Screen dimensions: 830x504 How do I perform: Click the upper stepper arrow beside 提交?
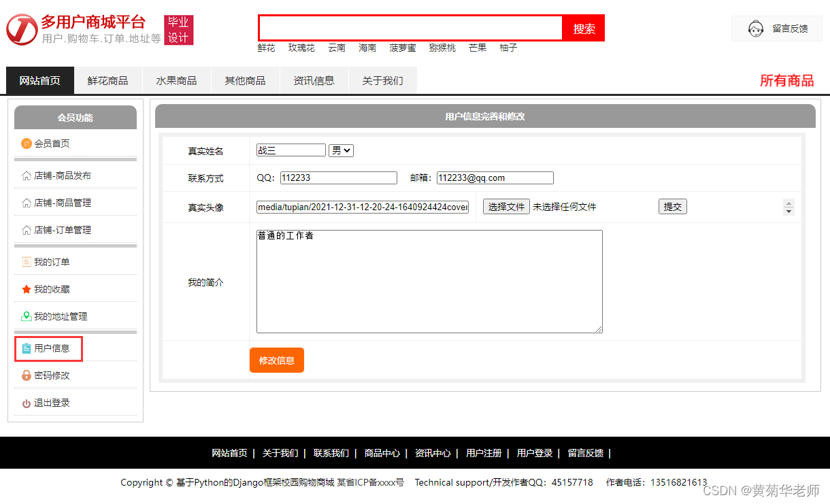(x=788, y=202)
